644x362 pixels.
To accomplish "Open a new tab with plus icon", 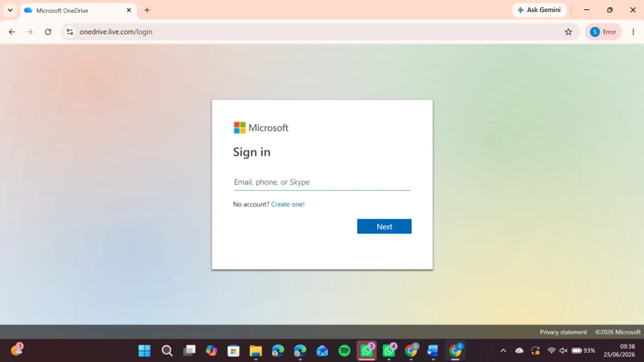I will pos(147,10).
